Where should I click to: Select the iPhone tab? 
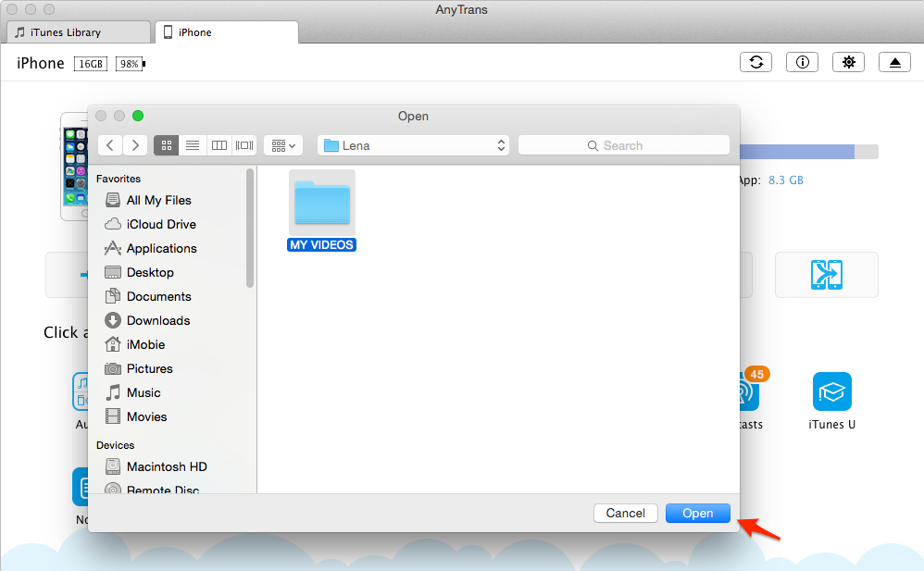coord(227,32)
